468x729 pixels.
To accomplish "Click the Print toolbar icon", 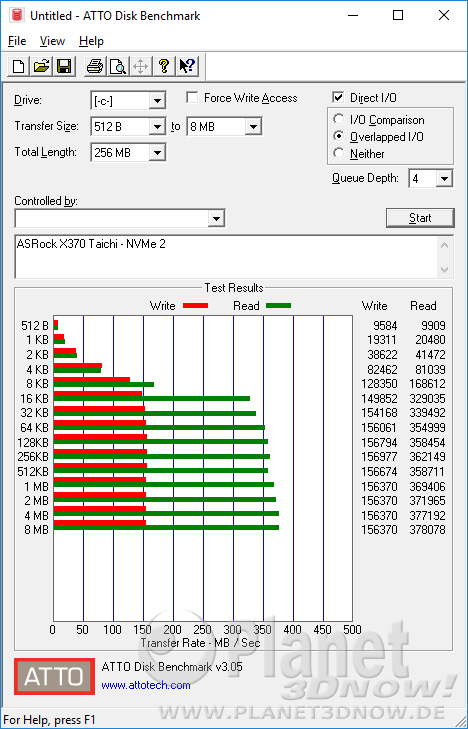I will point(95,66).
